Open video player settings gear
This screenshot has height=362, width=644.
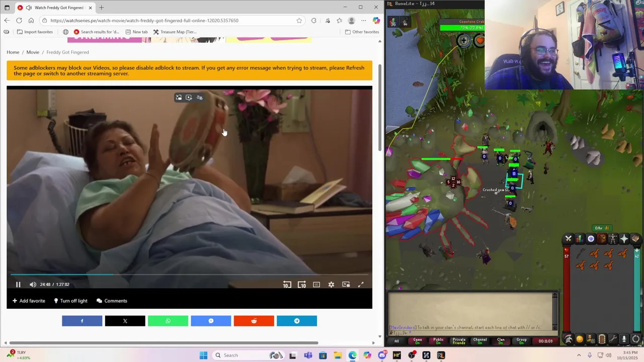[x=331, y=285]
